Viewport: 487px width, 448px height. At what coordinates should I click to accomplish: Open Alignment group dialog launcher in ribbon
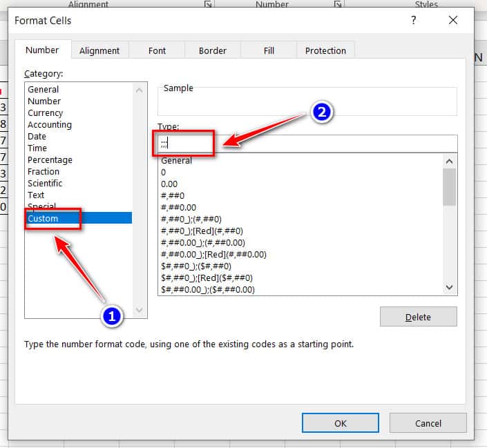[x=208, y=4]
